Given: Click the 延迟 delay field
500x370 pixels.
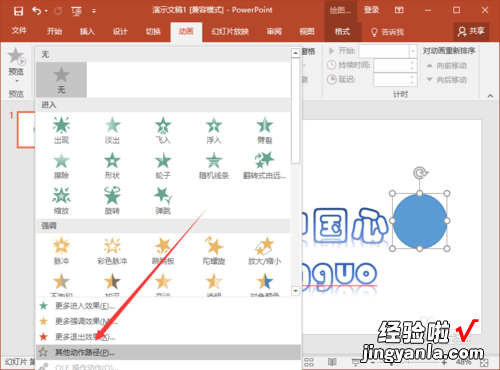Looking at the screenshot, I should 392,80.
